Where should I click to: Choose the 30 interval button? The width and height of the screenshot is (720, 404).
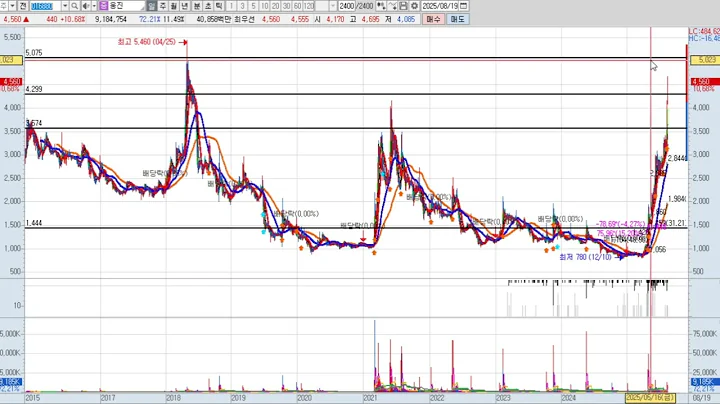pos(287,6)
